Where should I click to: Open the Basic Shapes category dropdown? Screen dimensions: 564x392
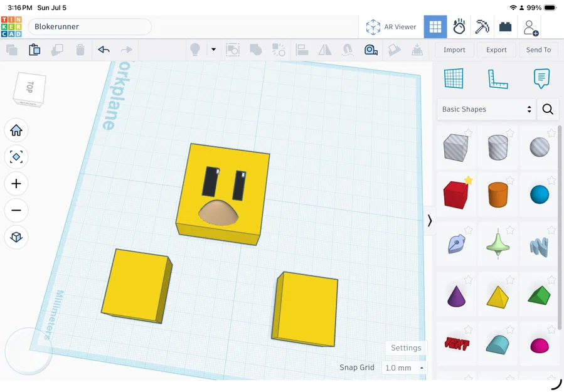[486, 109]
